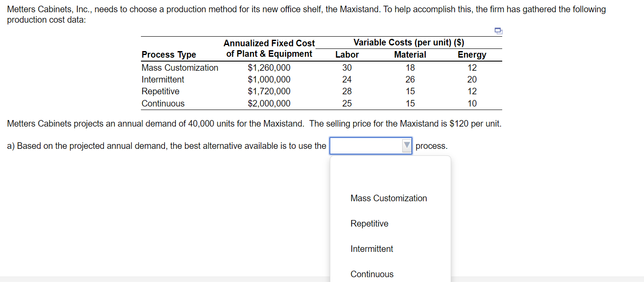Click the Repetitive row label in table
The height and width of the screenshot is (282, 644).
160,91
